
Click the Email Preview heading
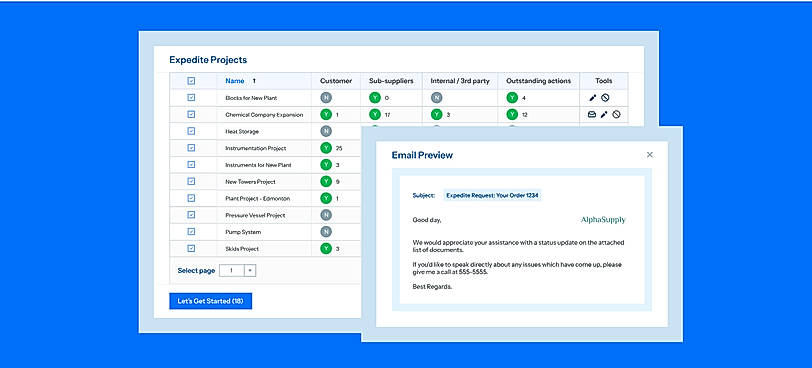[422, 155]
